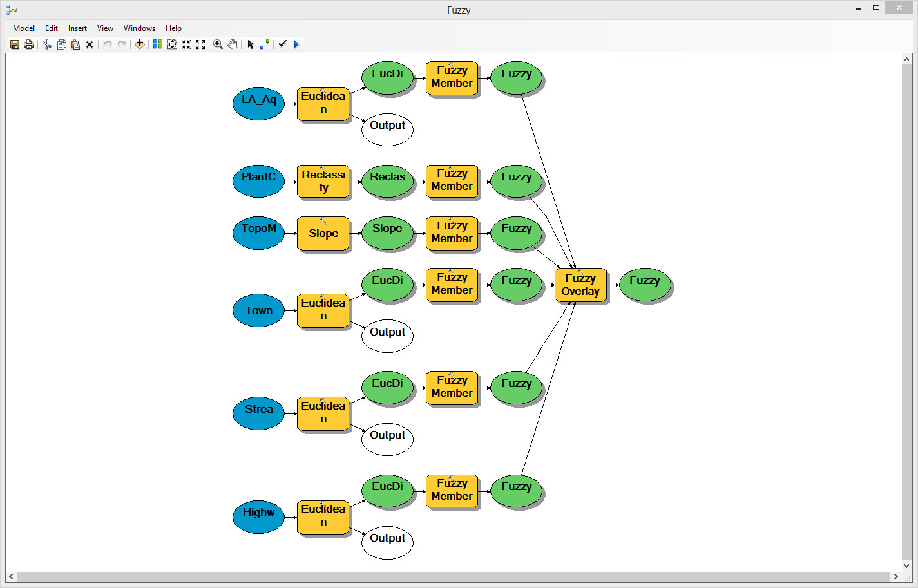Screen dimensions: 918x588
Task: Click the horizontal scrollbar left arrow
Action: click(11, 577)
